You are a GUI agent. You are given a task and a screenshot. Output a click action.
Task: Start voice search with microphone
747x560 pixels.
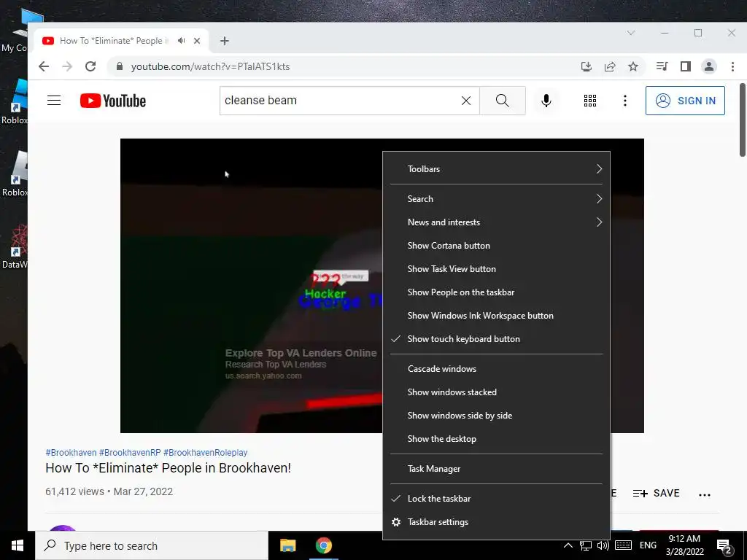[x=546, y=101]
